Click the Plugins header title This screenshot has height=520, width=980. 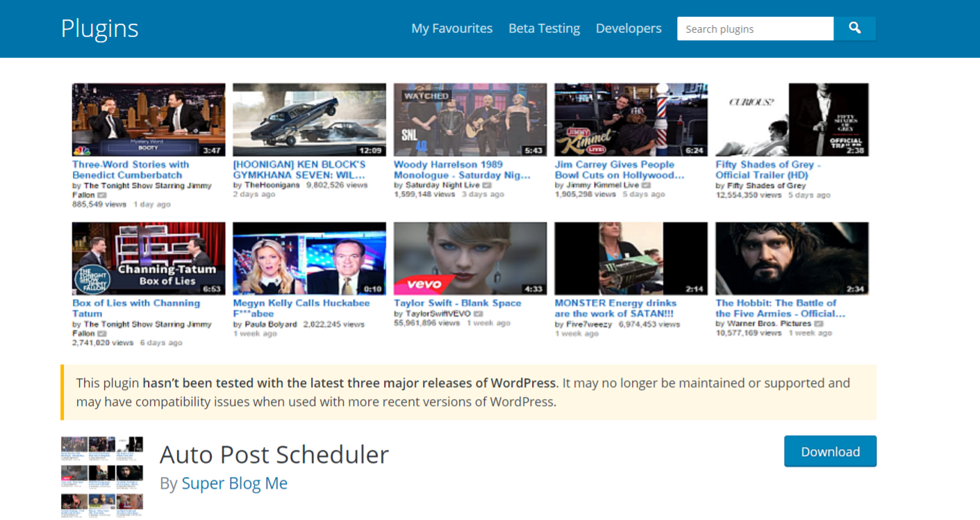(x=99, y=29)
